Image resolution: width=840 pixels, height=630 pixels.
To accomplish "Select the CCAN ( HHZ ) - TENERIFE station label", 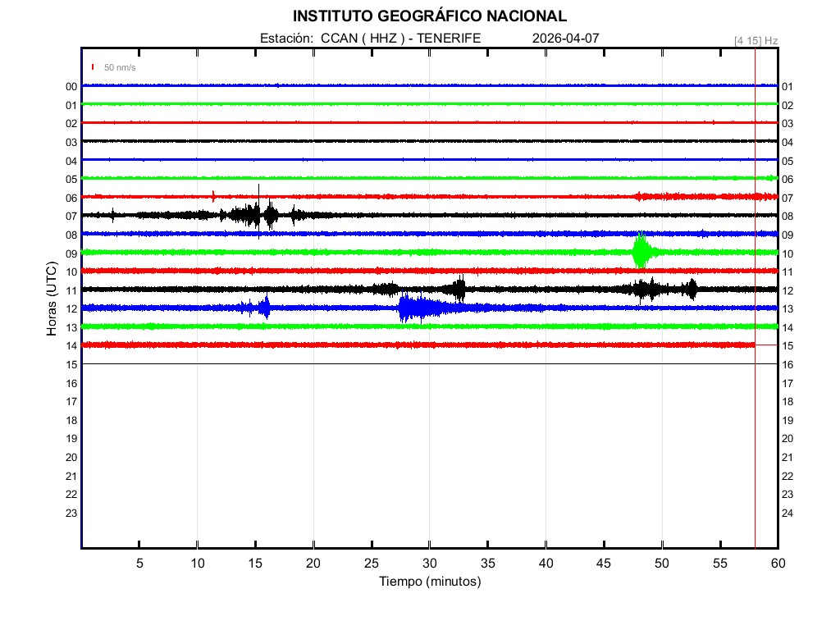I will click(x=370, y=39).
